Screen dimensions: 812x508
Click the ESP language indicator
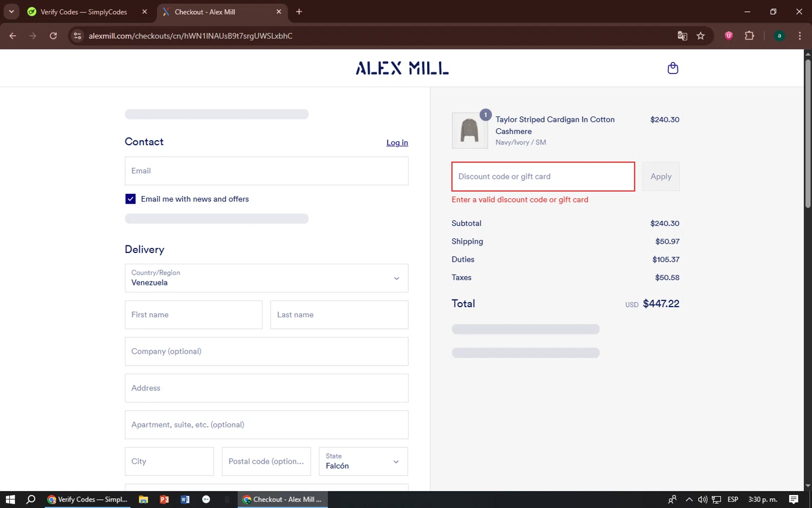[733, 499]
